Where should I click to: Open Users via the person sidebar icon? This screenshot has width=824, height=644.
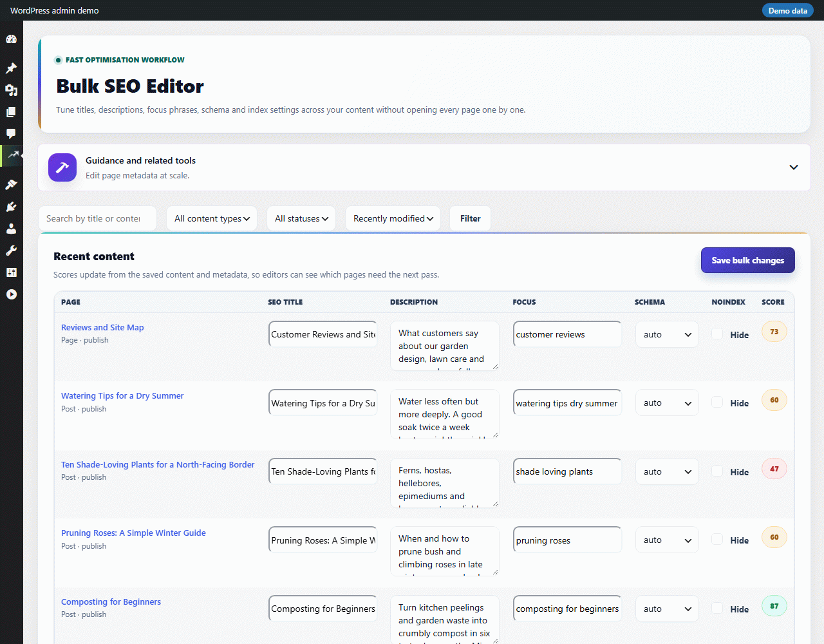(x=11, y=229)
